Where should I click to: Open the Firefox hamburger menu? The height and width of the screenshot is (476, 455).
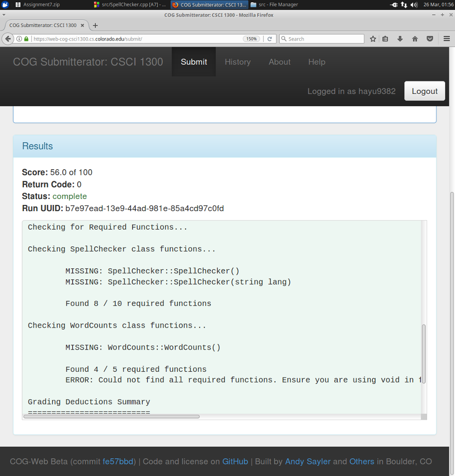(447, 39)
